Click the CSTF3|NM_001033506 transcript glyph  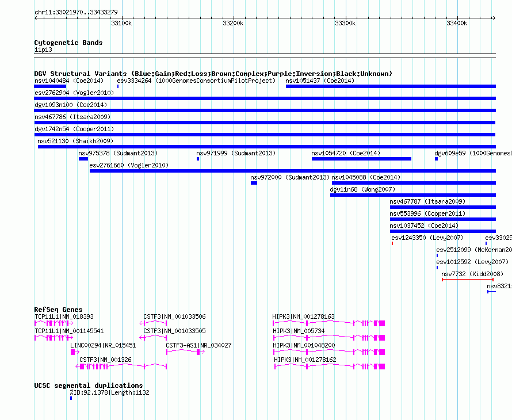point(153,323)
